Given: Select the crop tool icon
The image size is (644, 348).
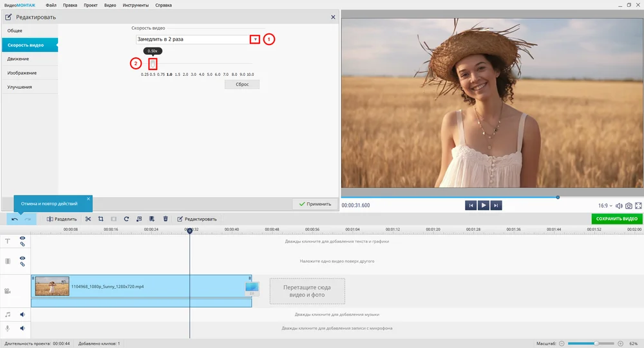Looking at the screenshot, I should coord(100,219).
